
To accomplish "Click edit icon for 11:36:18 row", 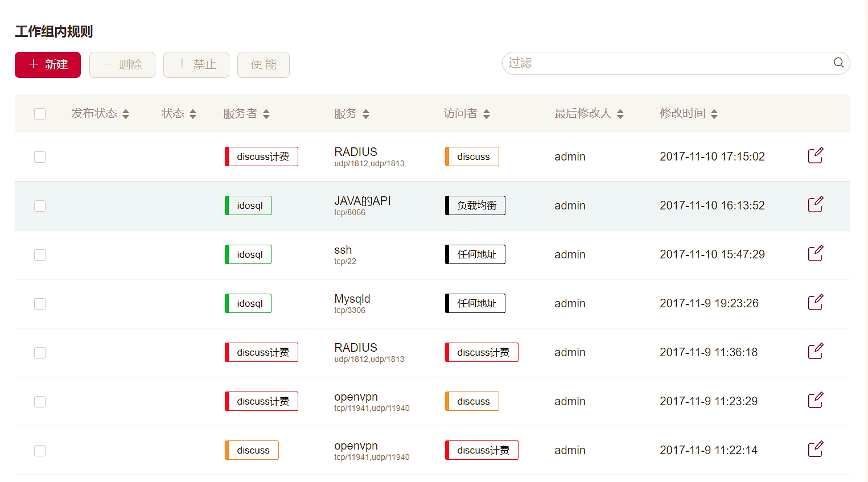I will tap(815, 351).
